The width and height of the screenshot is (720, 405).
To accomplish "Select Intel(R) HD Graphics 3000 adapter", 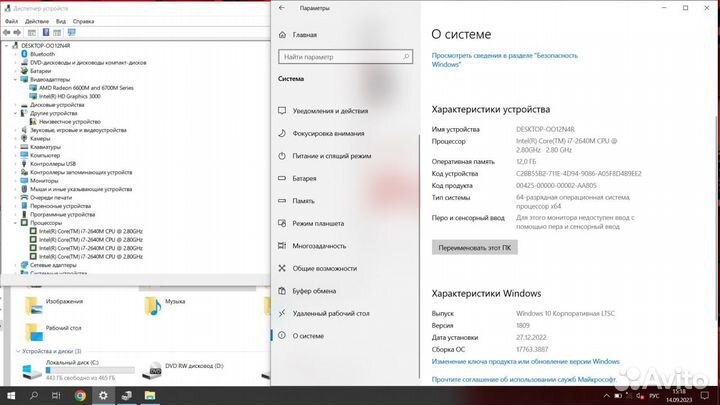I will 69,96.
